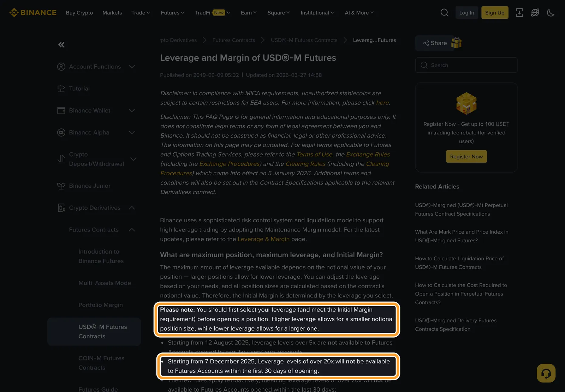Click the Binance Alpha icon
The height and width of the screenshot is (392, 565).
(61, 133)
